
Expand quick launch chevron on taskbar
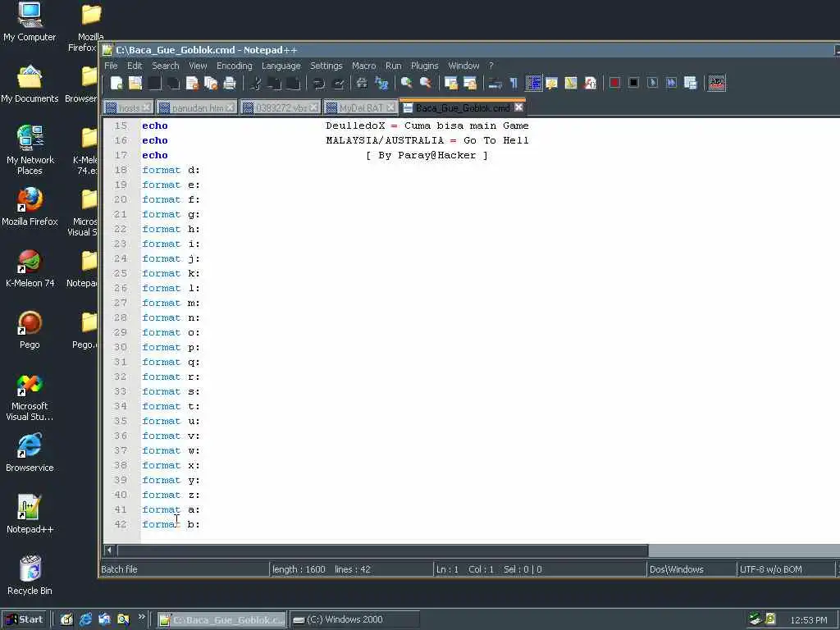(141, 617)
